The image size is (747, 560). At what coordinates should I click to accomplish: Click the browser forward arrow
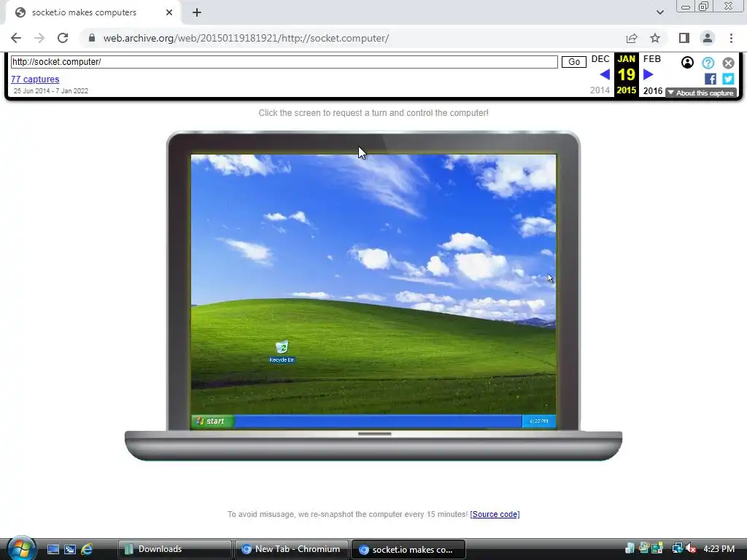tap(39, 38)
